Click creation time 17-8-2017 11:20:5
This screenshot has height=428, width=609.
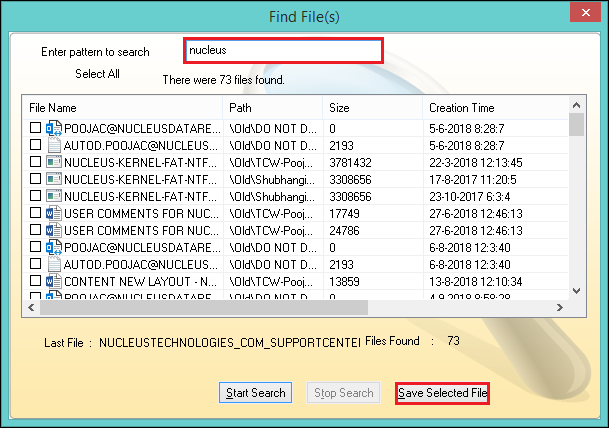473,180
